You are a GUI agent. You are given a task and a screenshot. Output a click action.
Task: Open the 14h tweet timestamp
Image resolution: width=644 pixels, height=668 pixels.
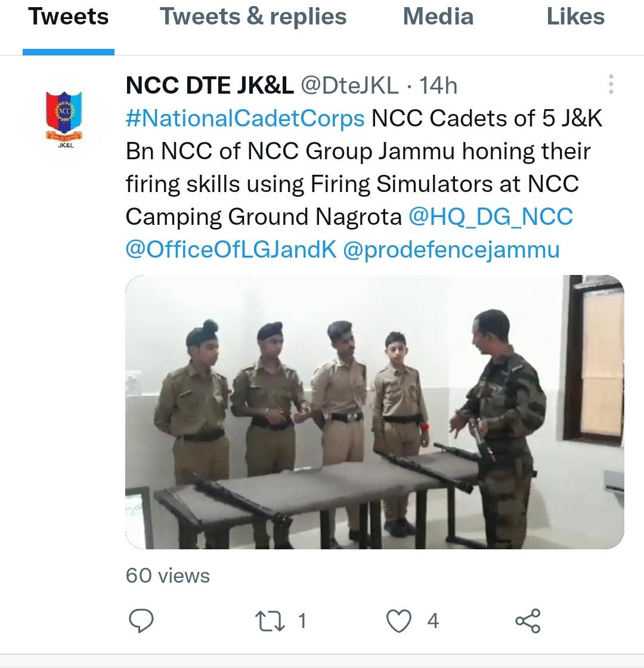click(x=438, y=86)
